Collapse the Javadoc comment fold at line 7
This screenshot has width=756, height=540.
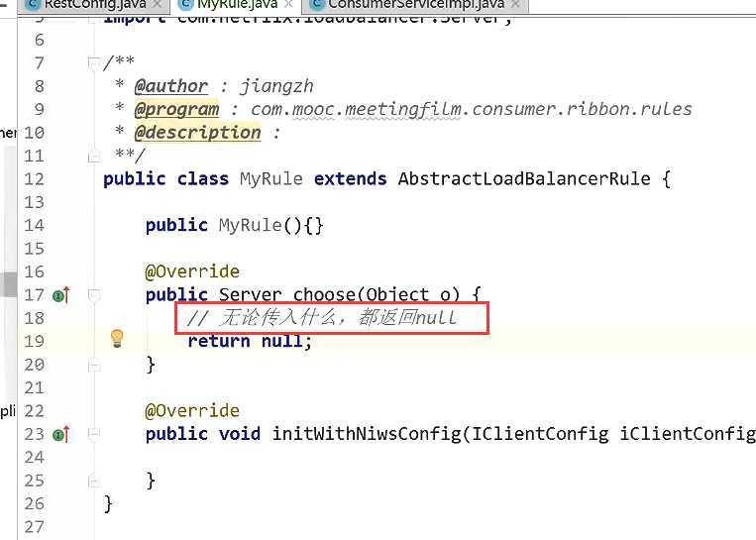(x=93, y=63)
